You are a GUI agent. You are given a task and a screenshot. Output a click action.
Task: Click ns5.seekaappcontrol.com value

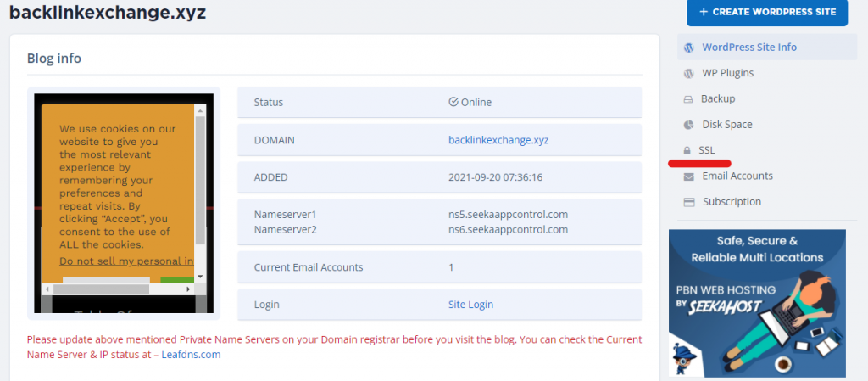click(x=509, y=215)
